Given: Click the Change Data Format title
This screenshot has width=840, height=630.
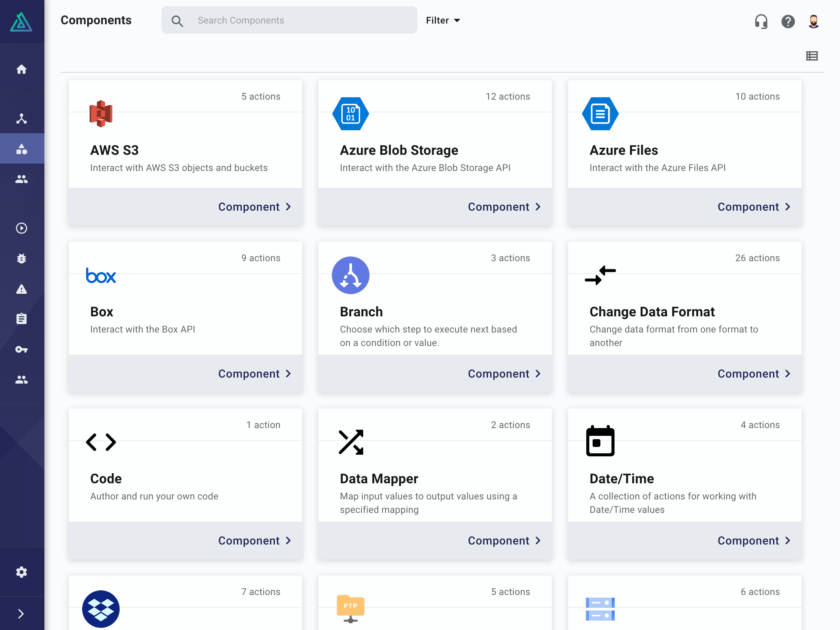Looking at the screenshot, I should click(x=652, y=312).
